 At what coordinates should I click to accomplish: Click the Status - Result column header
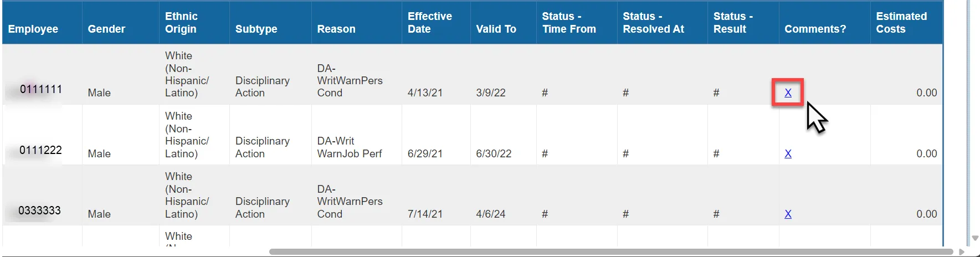(x=732, y=23)
